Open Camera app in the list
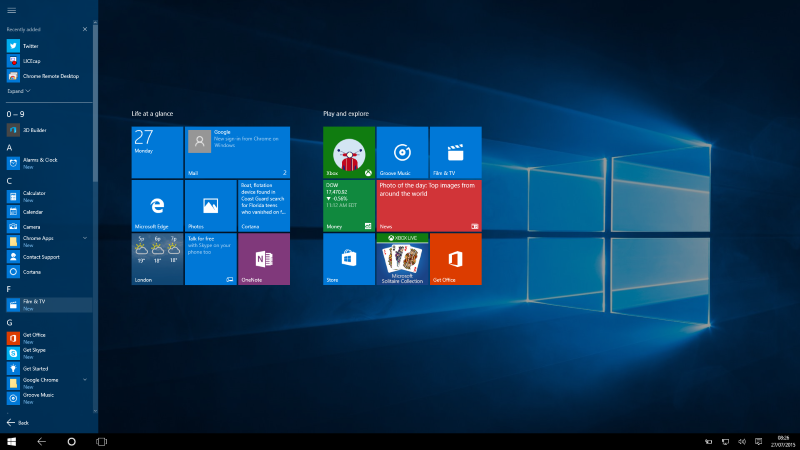 pyautogui.click(x=48, y=227)
